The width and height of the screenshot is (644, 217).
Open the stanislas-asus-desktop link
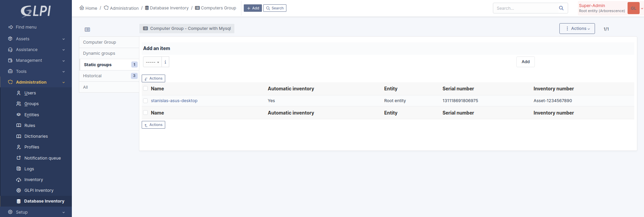click(x=174, y=101)
